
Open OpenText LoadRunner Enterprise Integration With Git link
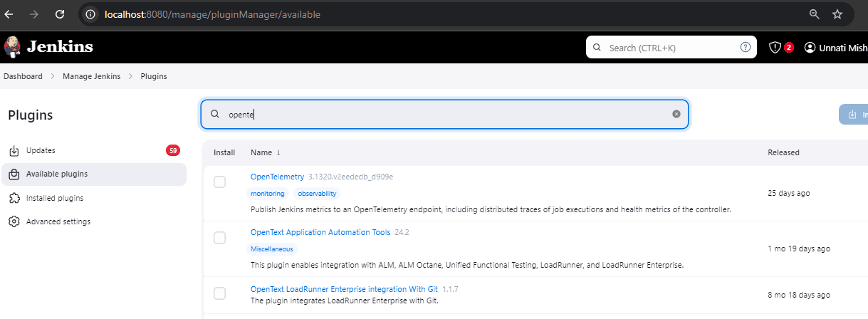(344, 289)
